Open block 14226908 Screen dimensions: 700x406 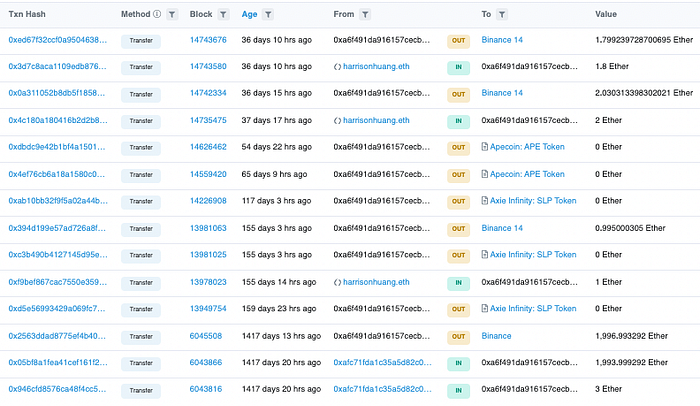click(x=208, y=201)
